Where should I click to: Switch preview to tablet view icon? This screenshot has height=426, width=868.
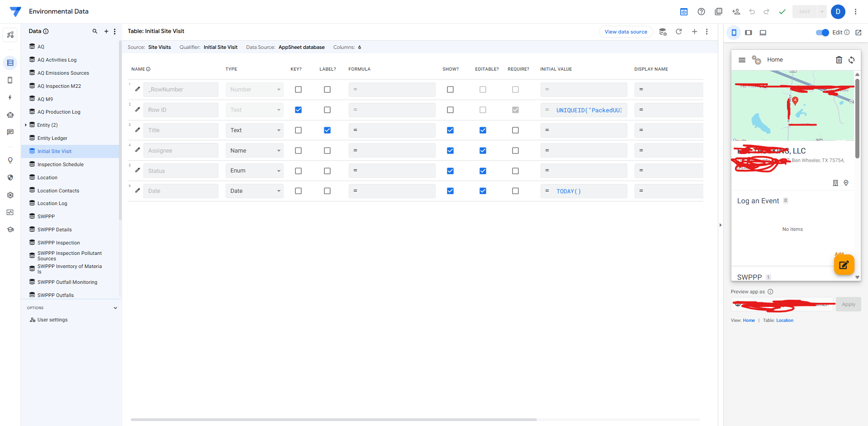pyautogui.click(x=748, y=33)
